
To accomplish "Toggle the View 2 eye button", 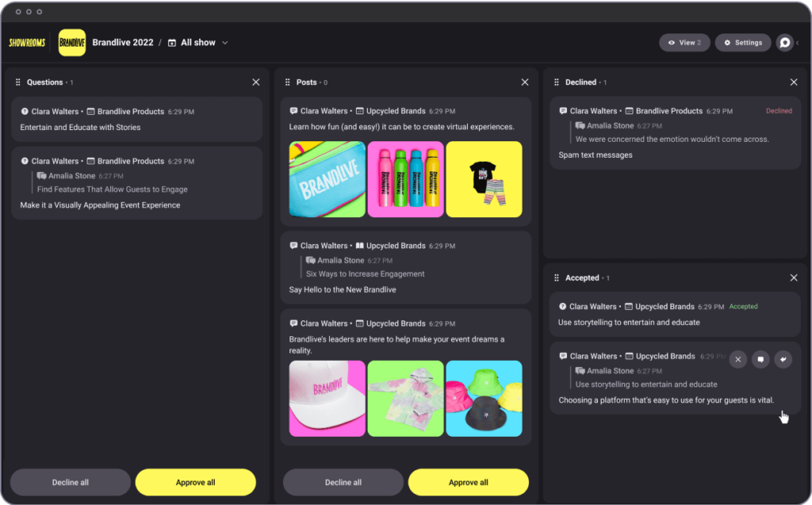I will tap(684, 43).
